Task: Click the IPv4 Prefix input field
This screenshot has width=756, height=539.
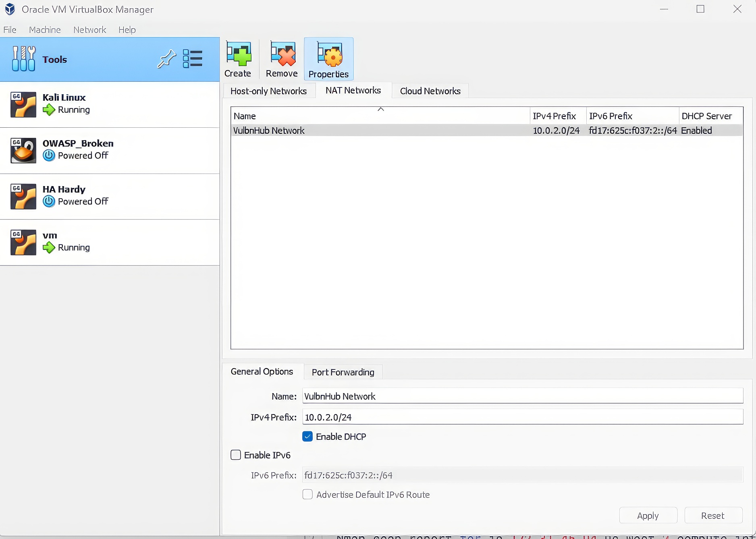Action: [523, 417]
